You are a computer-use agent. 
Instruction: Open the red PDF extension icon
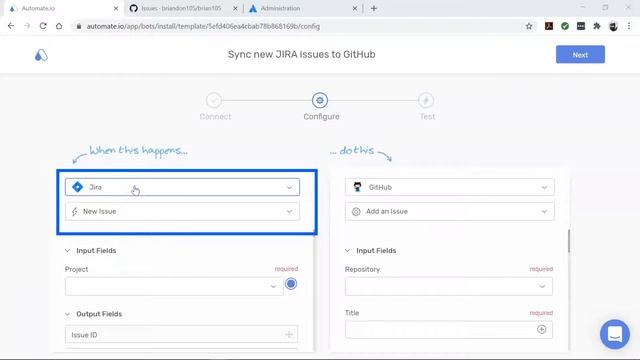[549, 26]
